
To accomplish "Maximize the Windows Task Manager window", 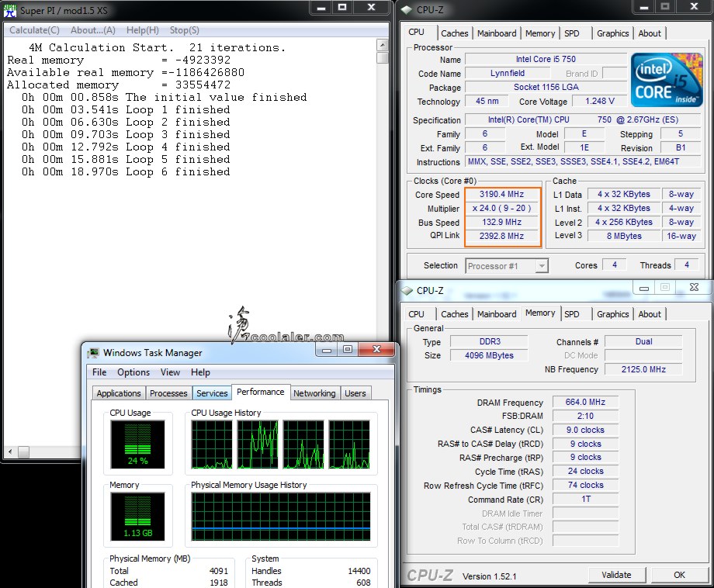I will click(348, 350).
